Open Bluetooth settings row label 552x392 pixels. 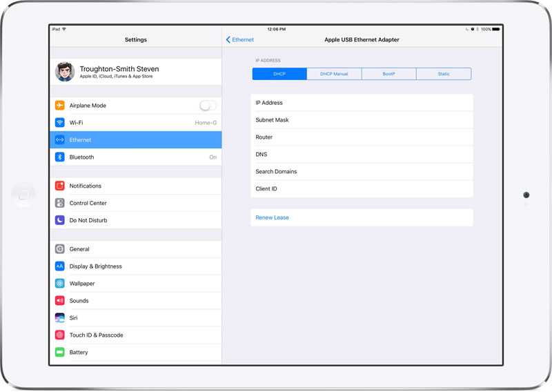pos(81,157)
